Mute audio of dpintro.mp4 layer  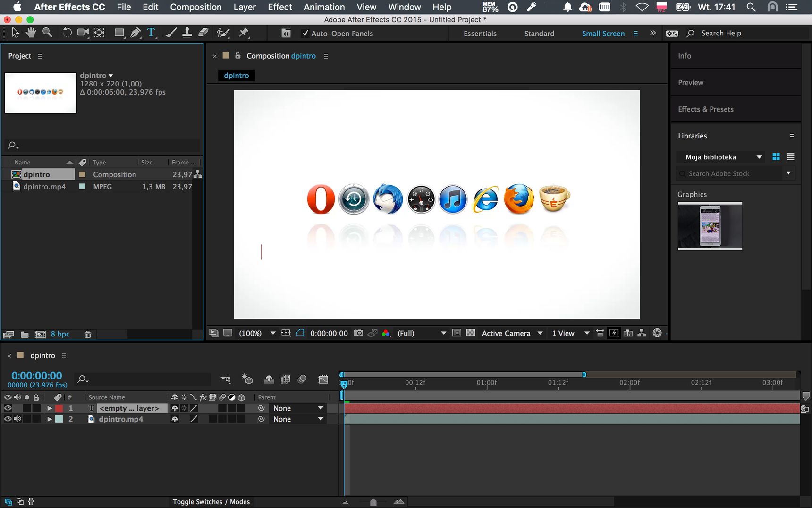(17, 419)
